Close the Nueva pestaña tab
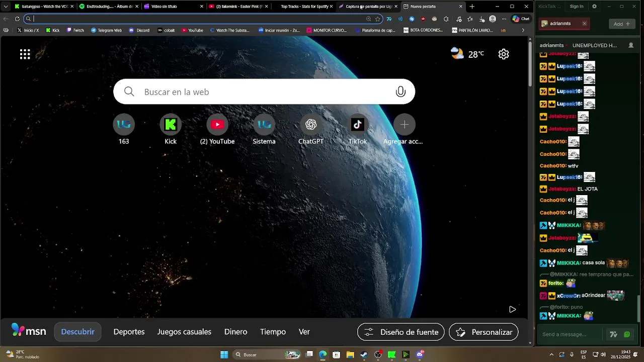Image resolution: width=644 pixels, height=362 pixels. coord(461,7)
